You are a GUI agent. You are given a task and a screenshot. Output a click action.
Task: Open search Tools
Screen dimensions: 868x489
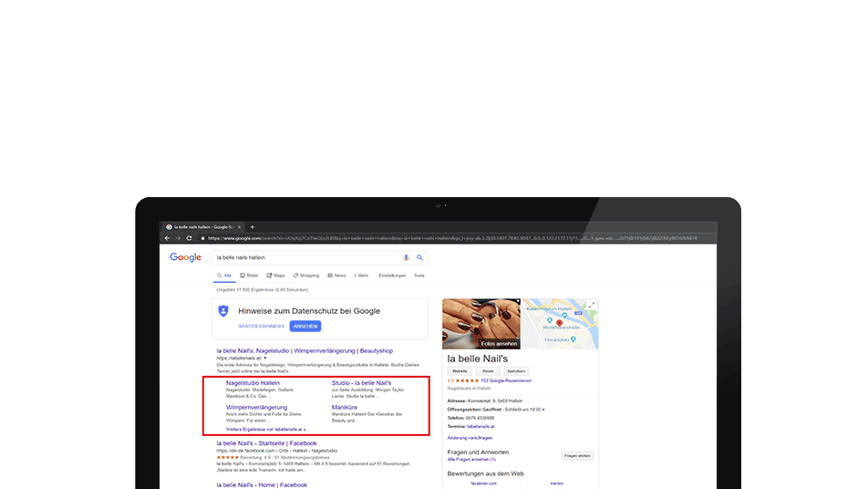tap(419, 276)
